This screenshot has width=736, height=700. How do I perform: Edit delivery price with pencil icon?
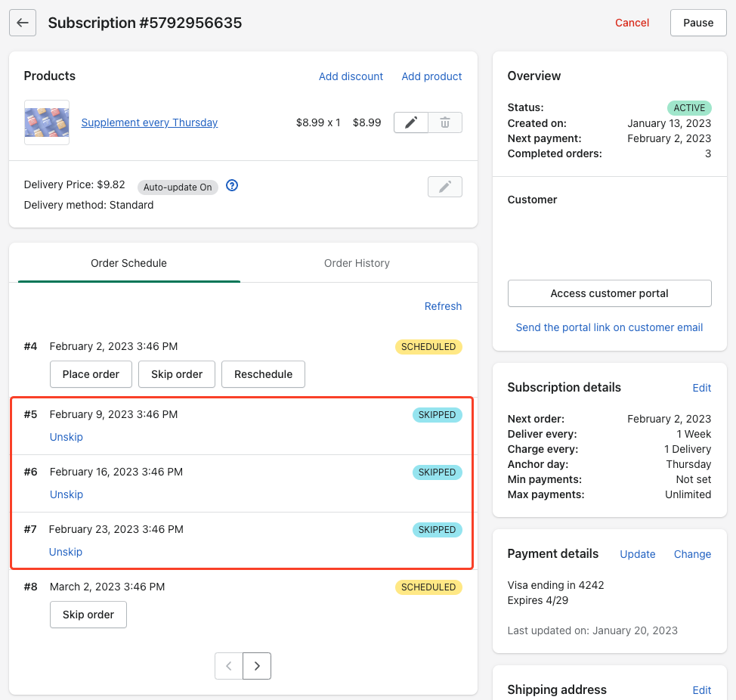[x=445, y=187]
